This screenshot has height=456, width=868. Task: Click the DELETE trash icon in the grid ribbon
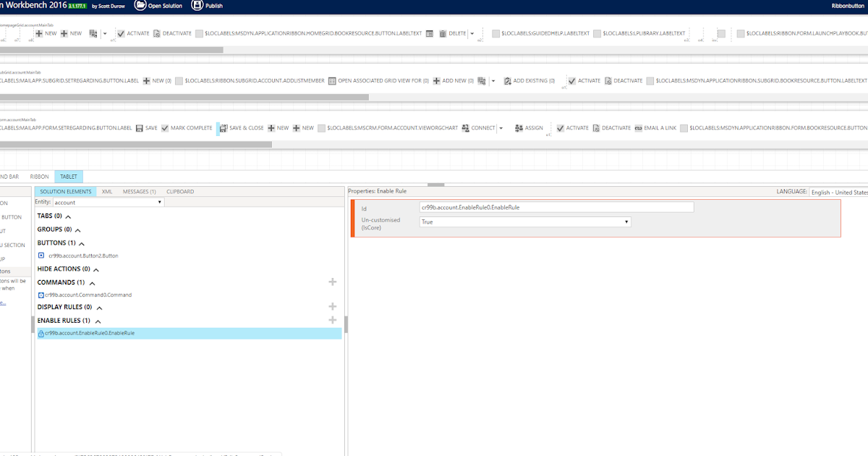coord(442,33)
